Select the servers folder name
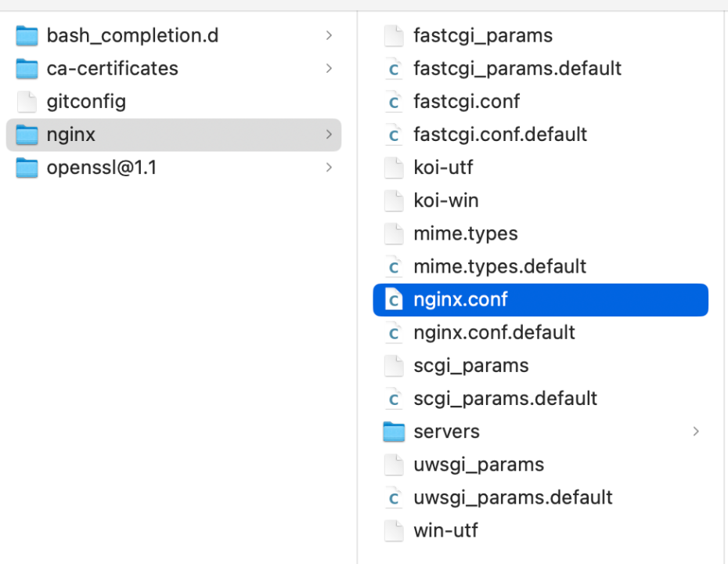 click(x=447, y=432)
